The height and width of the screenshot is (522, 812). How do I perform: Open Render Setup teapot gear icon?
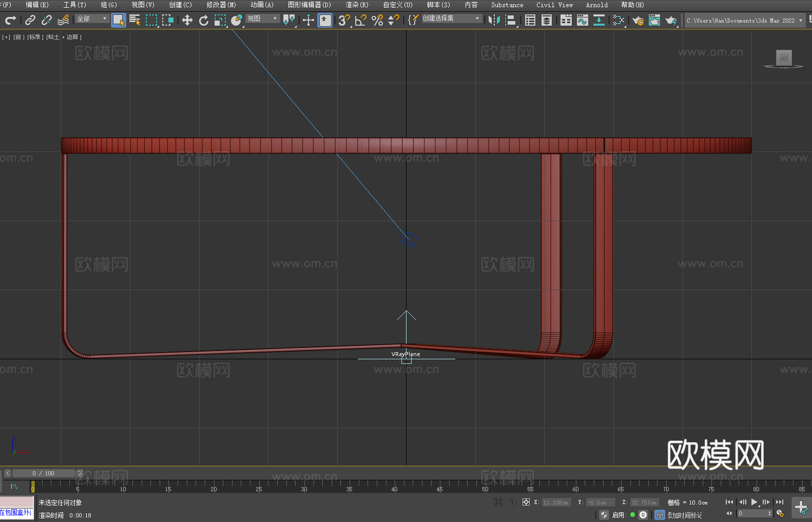(x=638, y=20)
